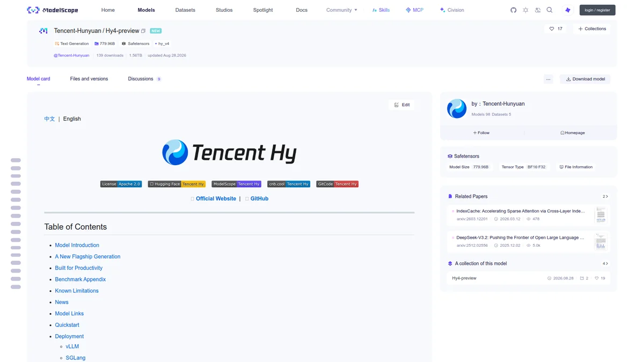Jump to the Deployment section link

pyautogui.click(x=69, y=336)
